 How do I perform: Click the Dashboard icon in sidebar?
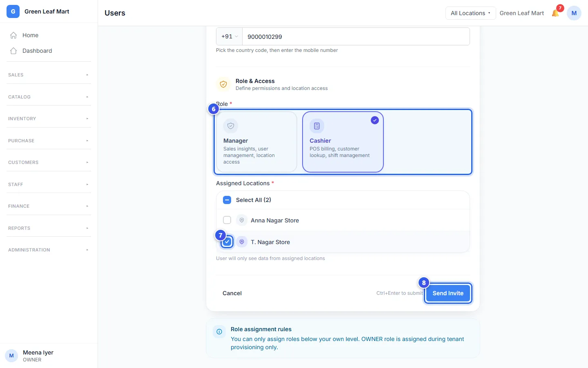pos(13,51)
